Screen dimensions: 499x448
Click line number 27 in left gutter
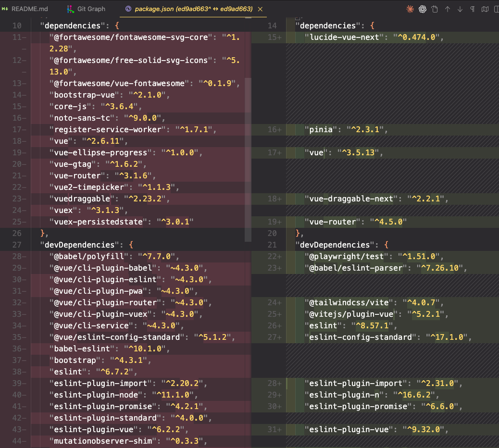[x=17, y=245]
